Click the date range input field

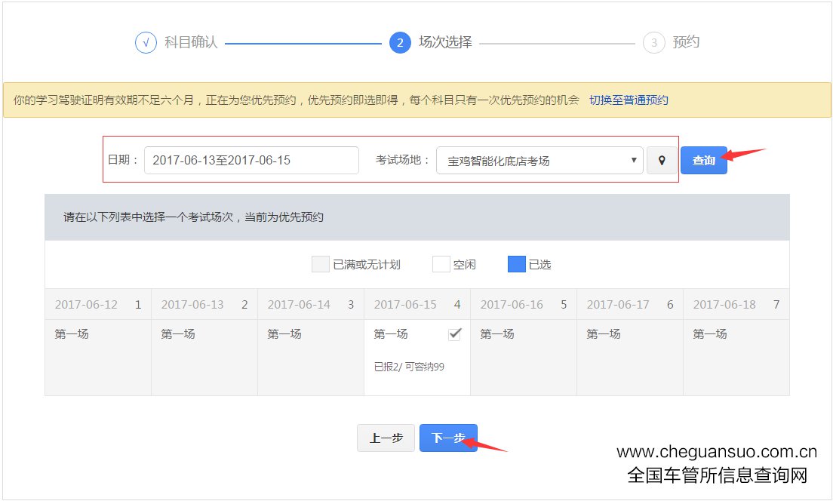[251, 161]
